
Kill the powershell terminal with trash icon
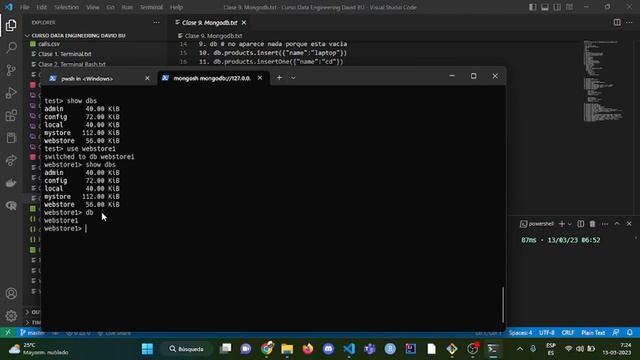pos(593,224)
